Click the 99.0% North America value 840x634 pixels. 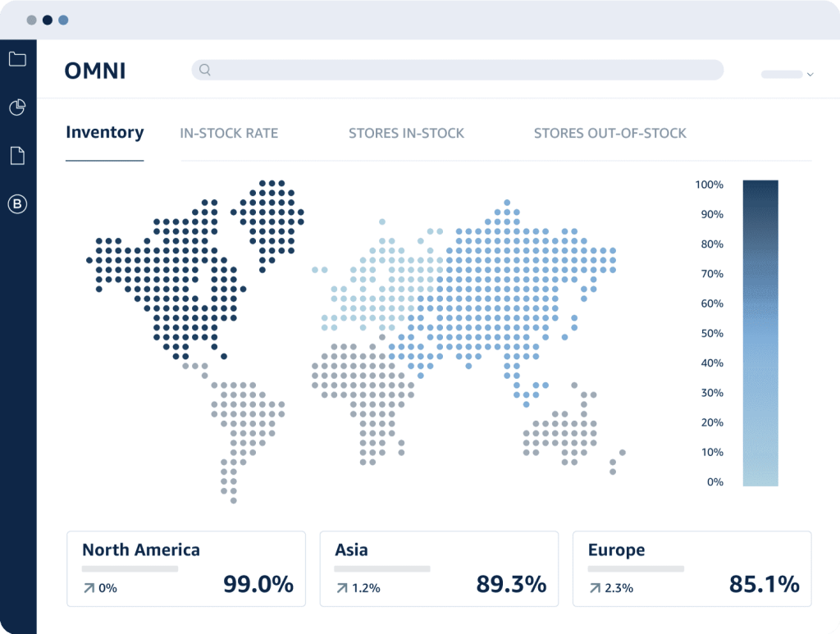pos(258,584)
